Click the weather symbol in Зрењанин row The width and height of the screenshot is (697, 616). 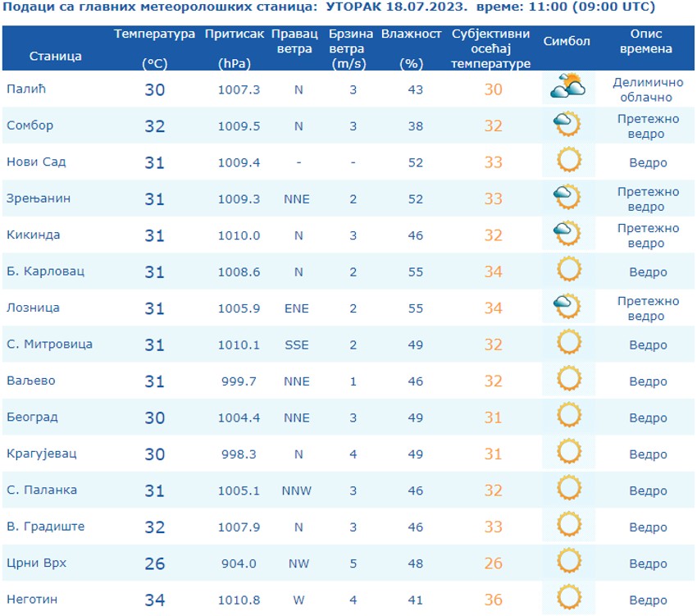[x=567, y=196]
